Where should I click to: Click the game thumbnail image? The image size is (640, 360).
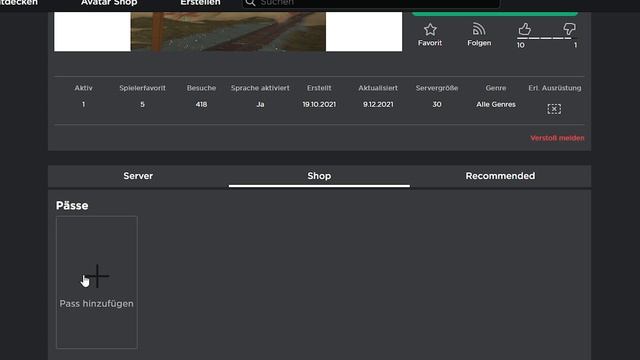228,31
